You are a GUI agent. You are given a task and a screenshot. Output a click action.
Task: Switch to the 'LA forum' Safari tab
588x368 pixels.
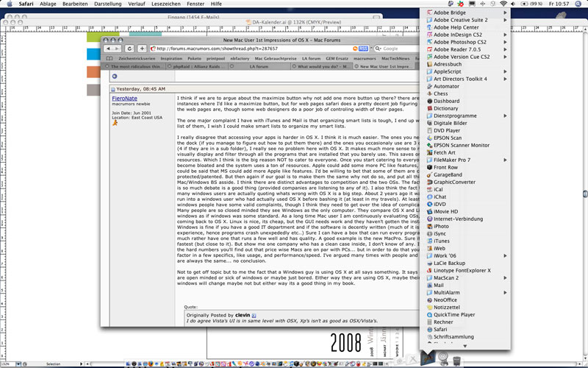click(x=259, y=66)
